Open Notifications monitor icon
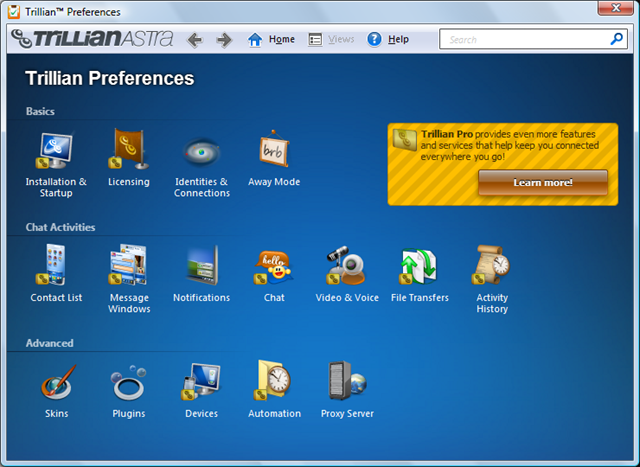Viewport: 640px width, 467px height. 202,265
